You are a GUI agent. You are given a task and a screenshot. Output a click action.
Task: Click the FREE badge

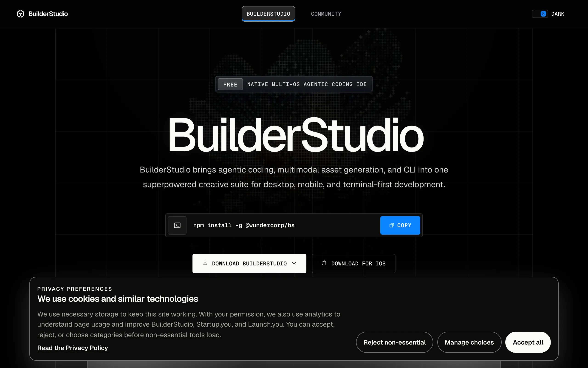click(x=230, y=84)
